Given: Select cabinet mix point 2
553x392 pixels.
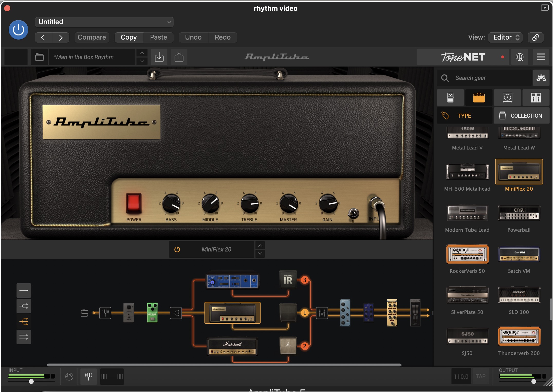Looking at the screenshot, I should click(305, 346).
